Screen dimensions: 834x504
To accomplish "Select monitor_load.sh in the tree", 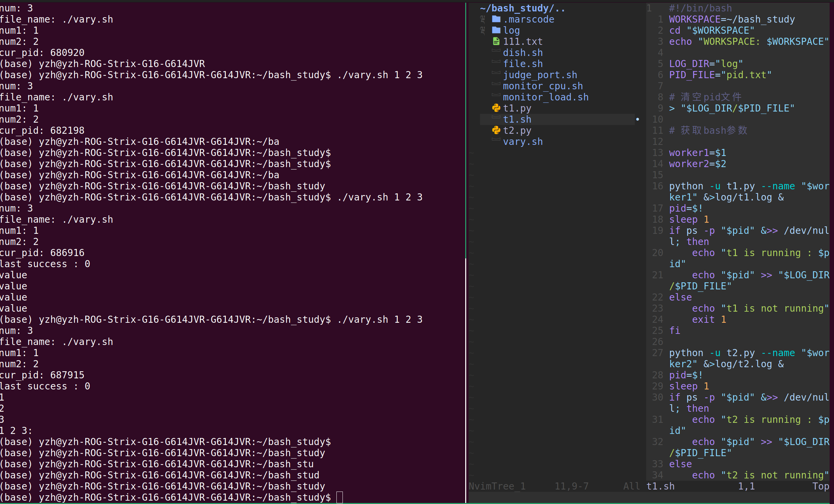I will coord(546,97).
